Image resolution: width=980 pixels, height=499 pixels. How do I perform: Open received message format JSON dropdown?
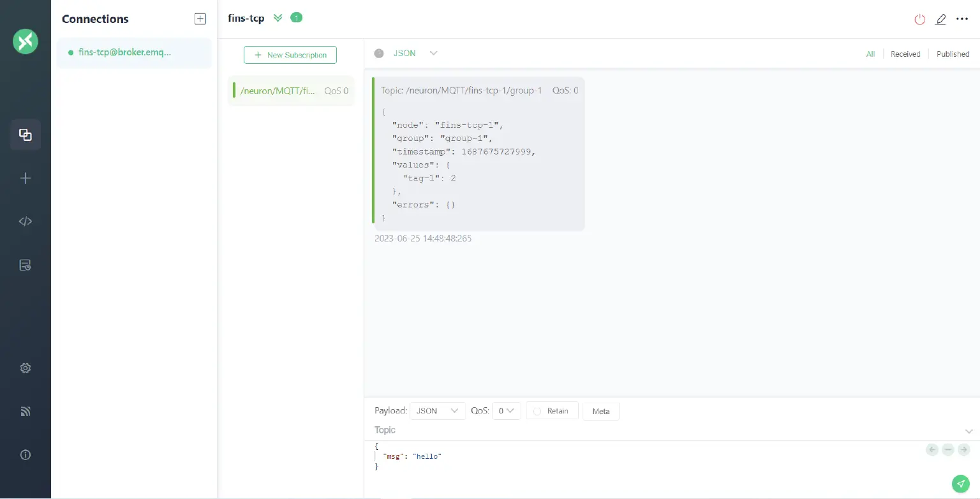click(415, 54)
